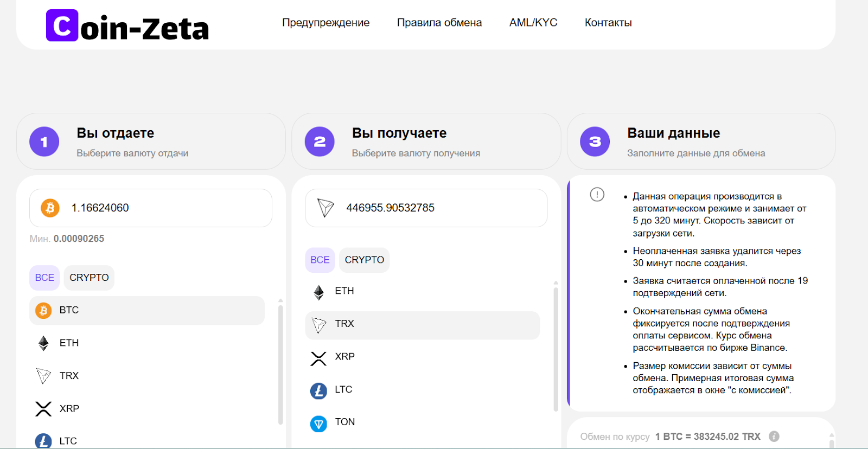
Task: Open the Предупреждение menu item
Action: click(x=325, y=23)
